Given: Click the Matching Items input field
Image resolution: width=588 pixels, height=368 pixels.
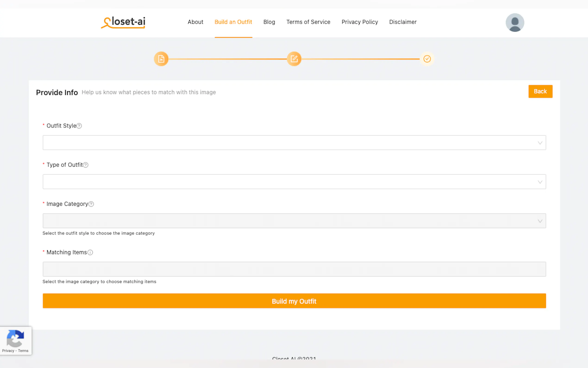Looking at the screenshot, I should coord(294,269).
